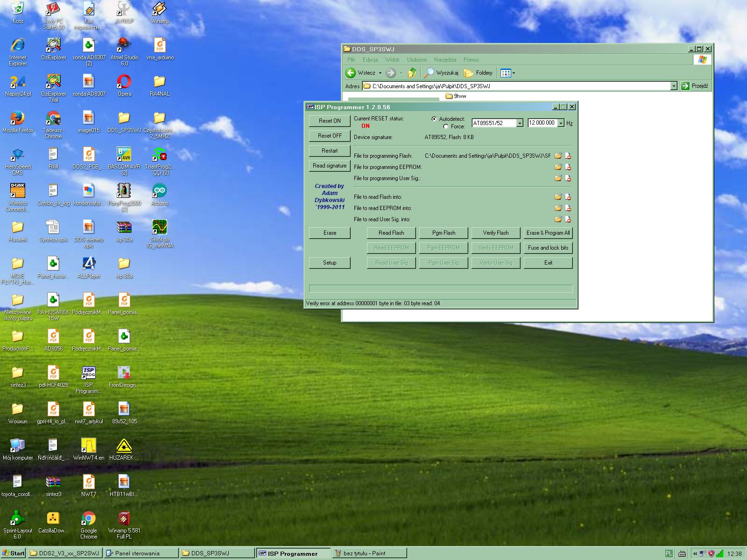Launch PonyProg2000 desktop shortcut
The image size is (747, 560).
point(124,191)
